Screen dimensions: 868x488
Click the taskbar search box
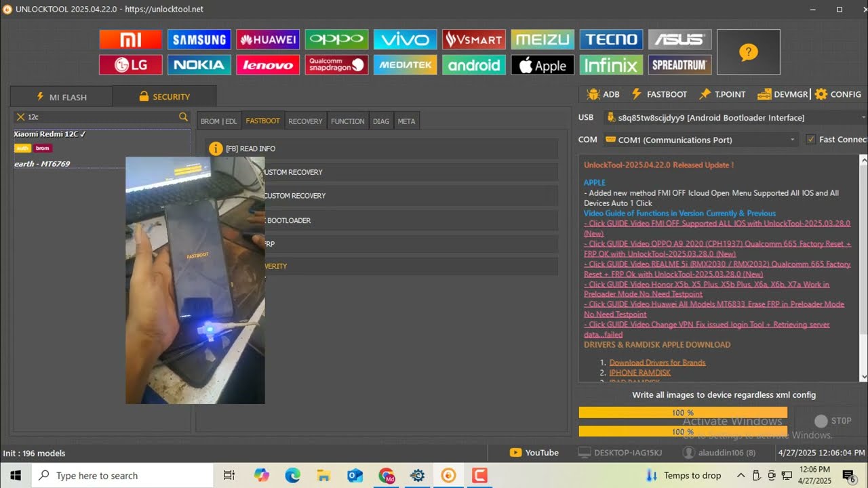click(123, 476)
